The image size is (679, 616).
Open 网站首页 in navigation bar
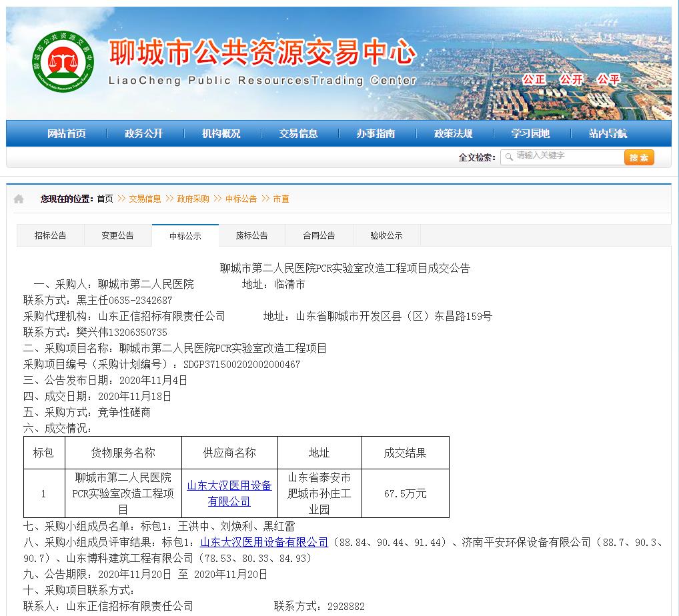(x=67, y=133)
